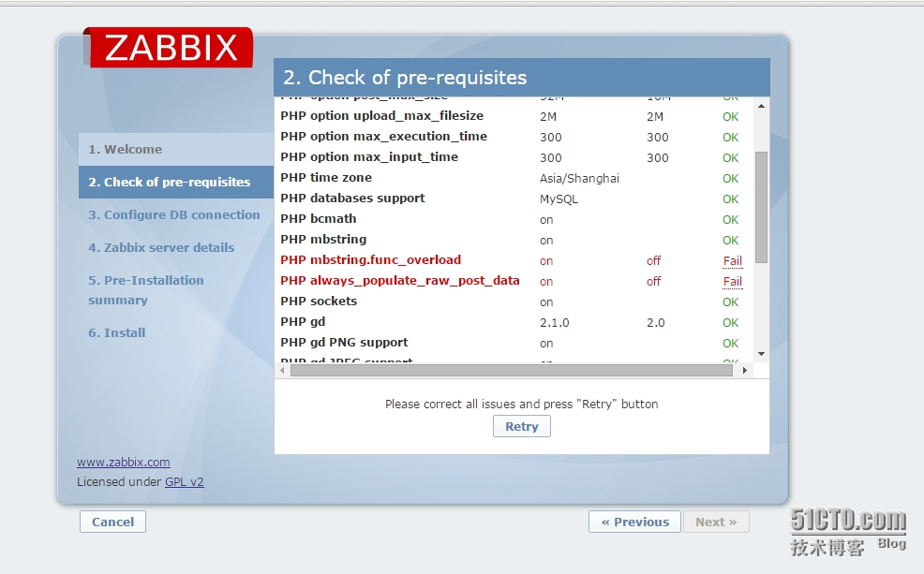
Task: Click the PHP gd label
Action: tap(303, 322)
